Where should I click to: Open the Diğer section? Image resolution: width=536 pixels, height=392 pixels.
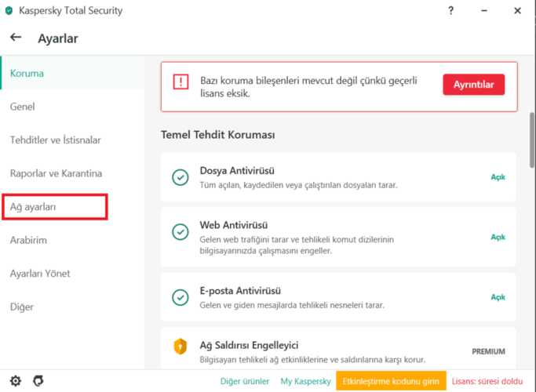(x=22, y=307)
